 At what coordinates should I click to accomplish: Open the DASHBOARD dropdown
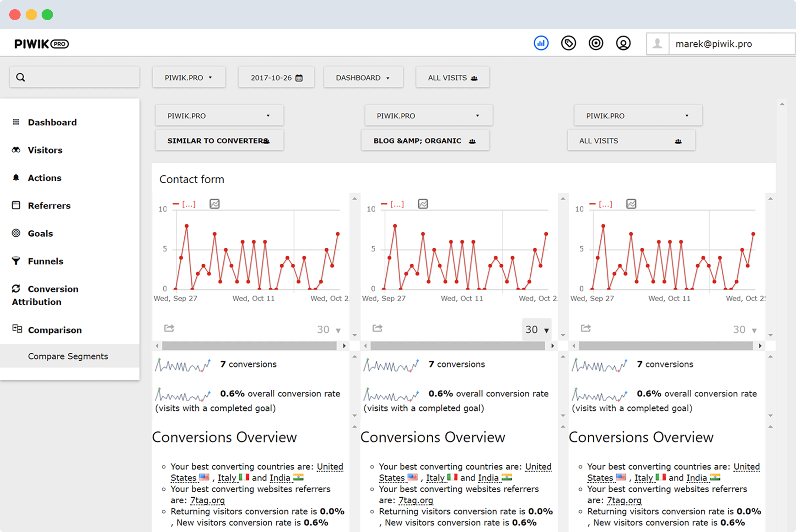[363, 77]
